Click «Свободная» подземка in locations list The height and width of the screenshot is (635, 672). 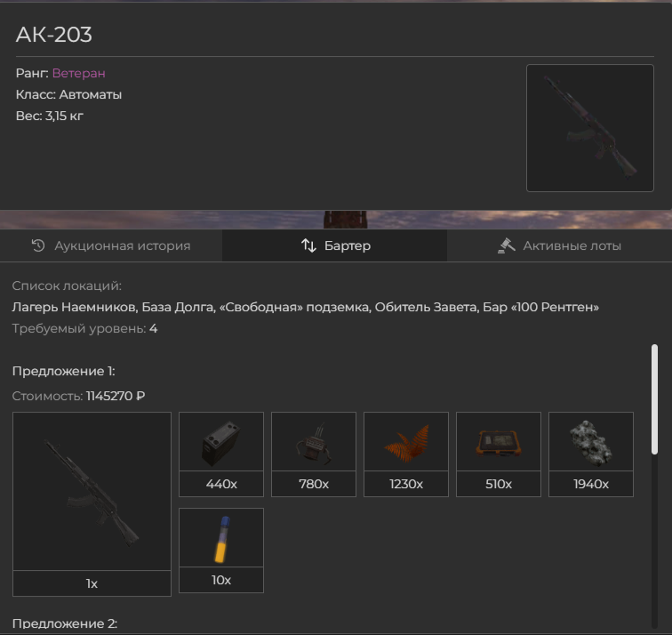pos(294,307)
